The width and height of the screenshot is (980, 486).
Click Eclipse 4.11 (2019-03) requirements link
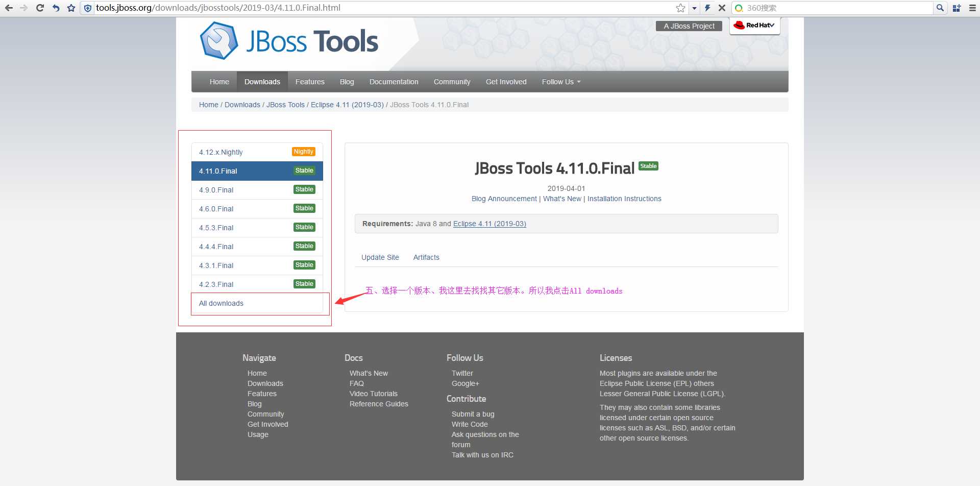tap(489, 224)
